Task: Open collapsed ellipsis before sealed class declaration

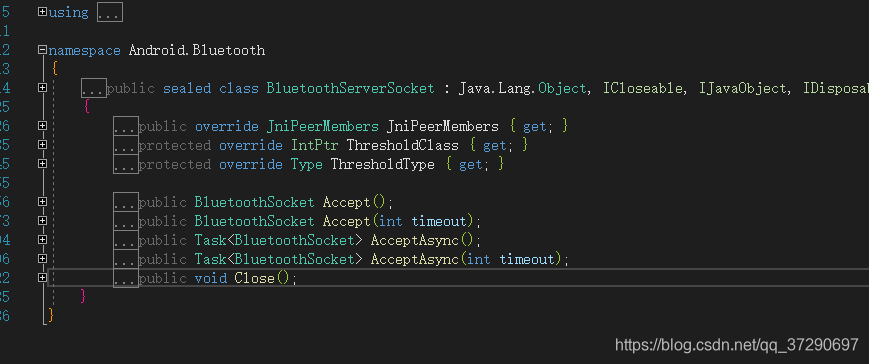Action: 94,88
